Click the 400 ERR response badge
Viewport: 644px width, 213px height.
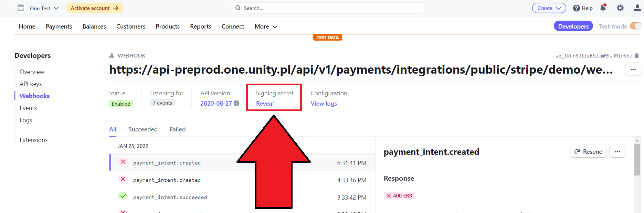[x=399, y=196]
